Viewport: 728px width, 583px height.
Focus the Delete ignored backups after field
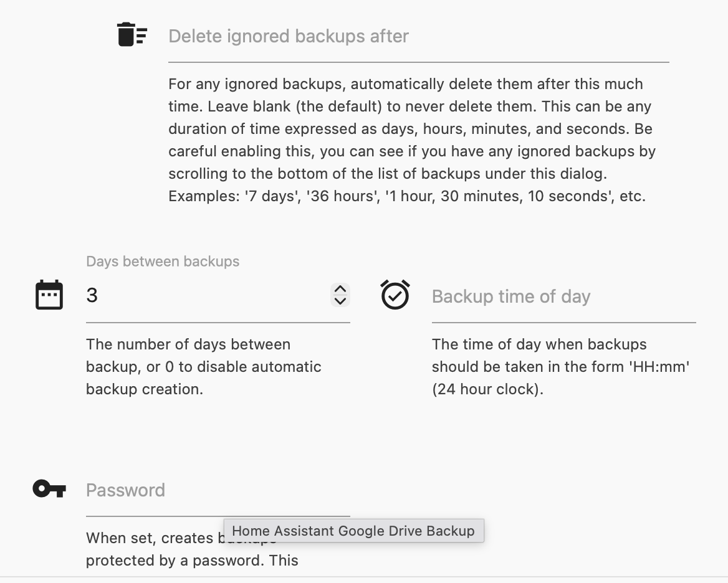[418, 37]
